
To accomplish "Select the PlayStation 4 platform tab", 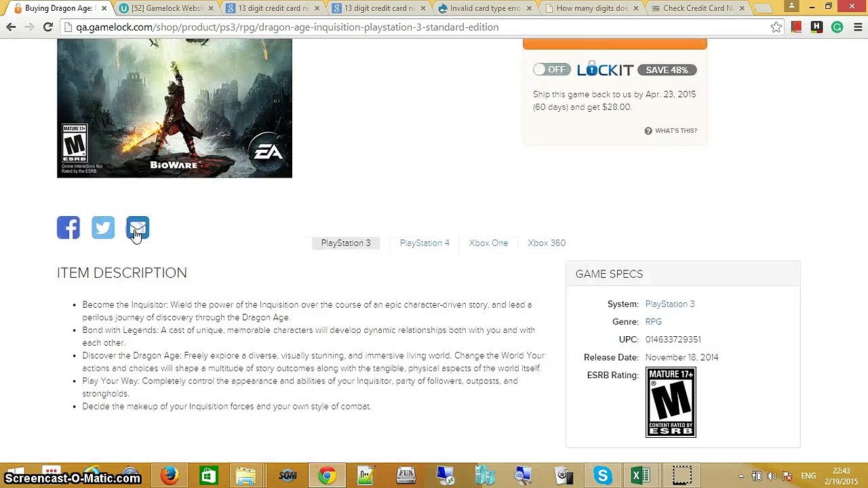I will click(425, 243).
